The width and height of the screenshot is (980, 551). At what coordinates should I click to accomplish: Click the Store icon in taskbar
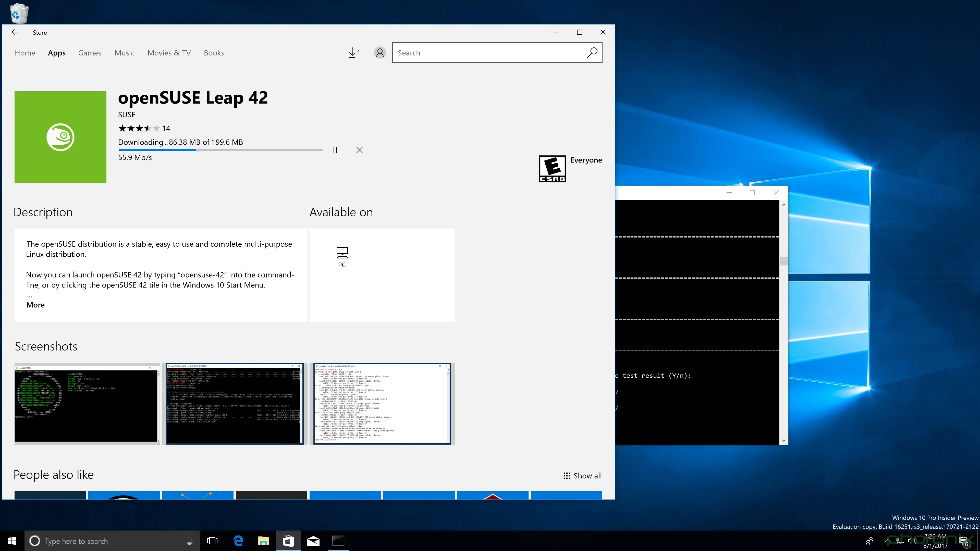288,541
